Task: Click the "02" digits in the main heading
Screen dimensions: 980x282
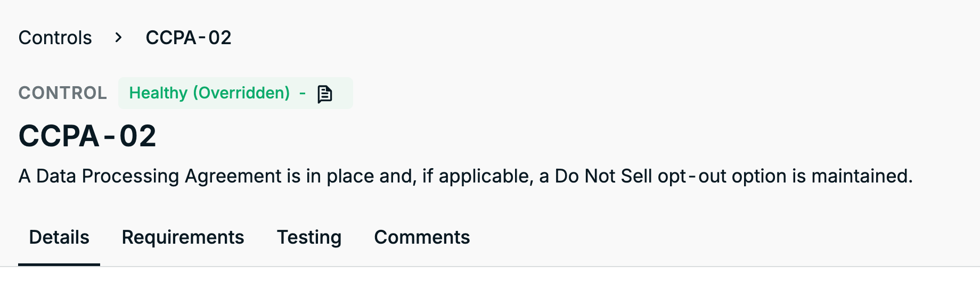Action: click(x=138, y=136)
